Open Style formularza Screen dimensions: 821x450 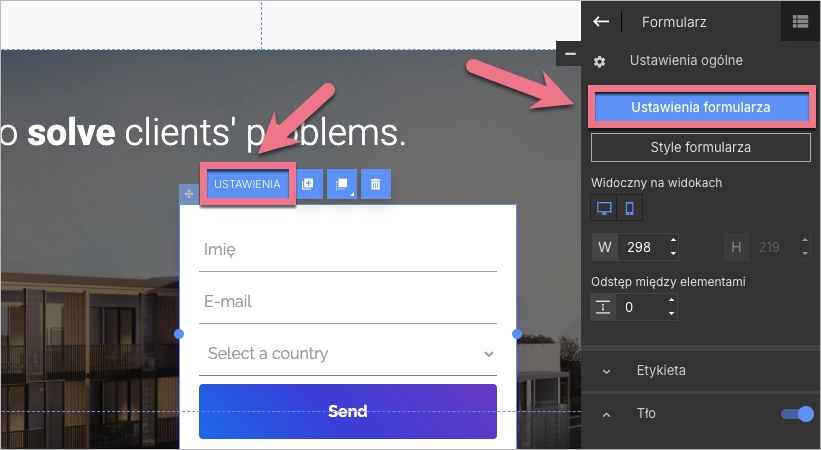700,147
